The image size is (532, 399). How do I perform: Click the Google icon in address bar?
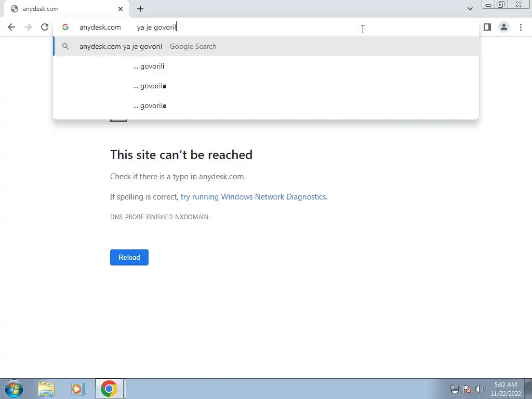65,27
